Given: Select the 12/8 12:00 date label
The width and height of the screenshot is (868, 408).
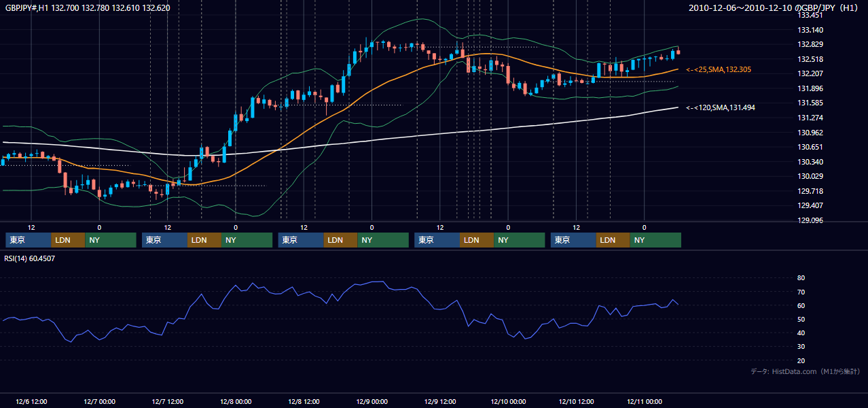Looking at the screenshot, I should [304, 401].
